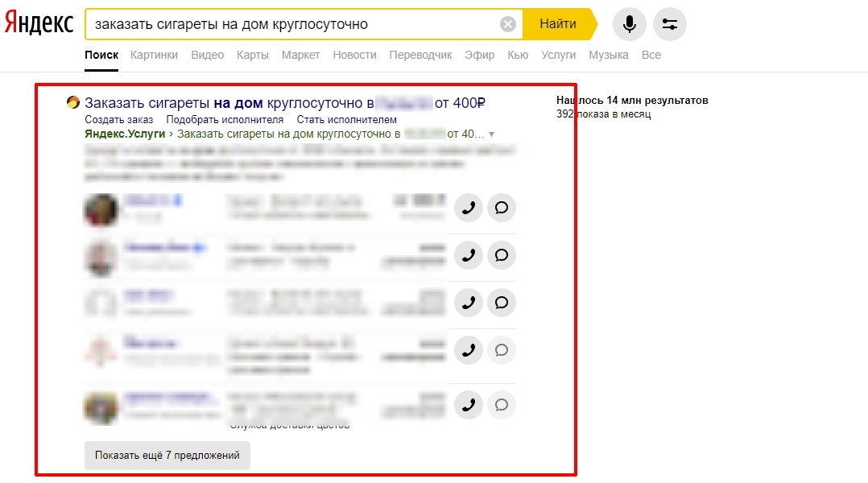Click the yellow Найти search button

pos(559,24)
